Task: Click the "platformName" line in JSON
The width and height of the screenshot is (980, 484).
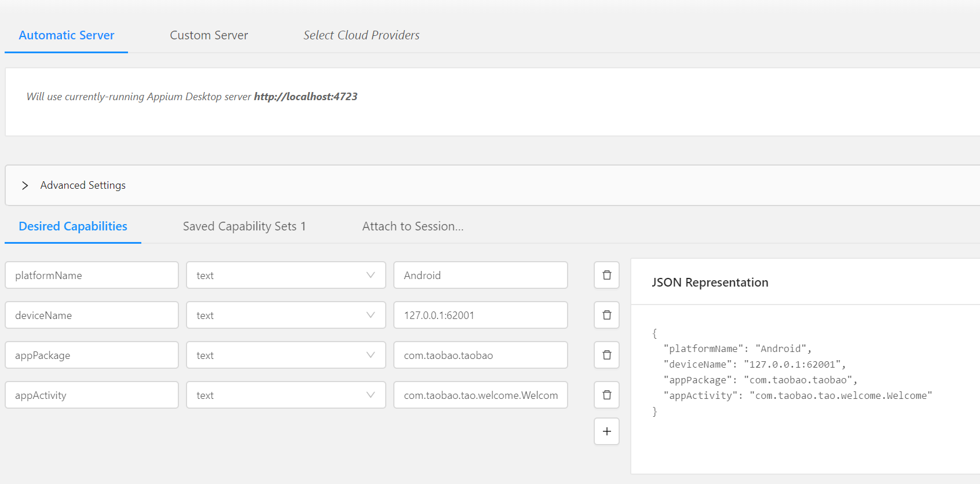Action: click(x=738, y=349)
